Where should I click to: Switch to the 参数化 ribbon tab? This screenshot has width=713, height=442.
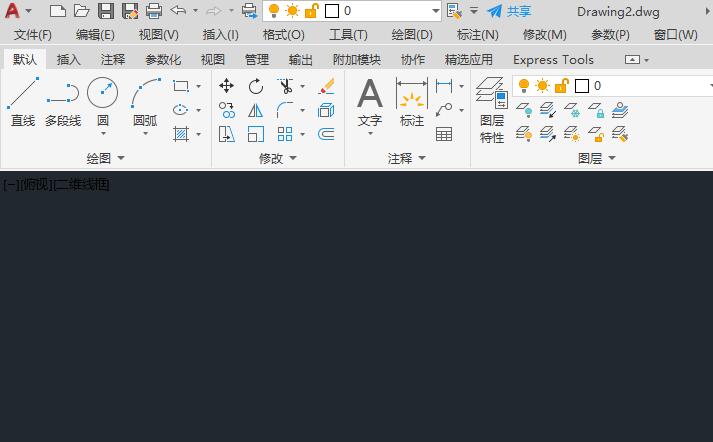[x=163, y=60]
